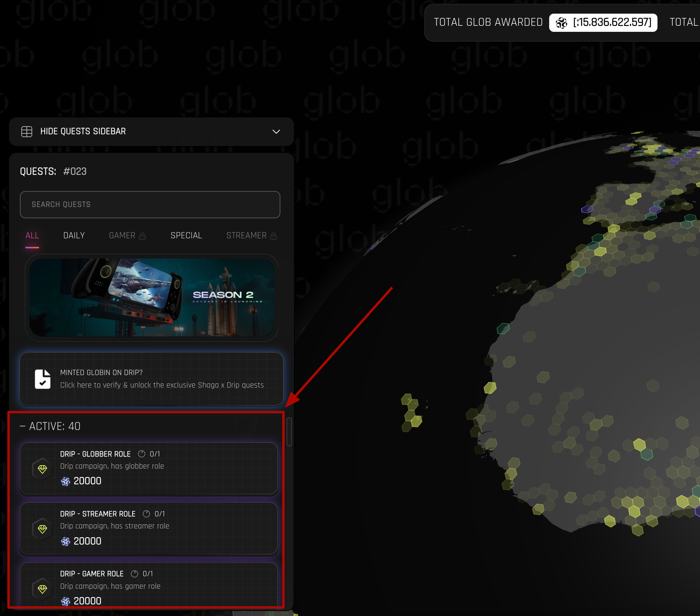Select the ALL quests tab
Viewport: 700px width, 616px height.
32,236
